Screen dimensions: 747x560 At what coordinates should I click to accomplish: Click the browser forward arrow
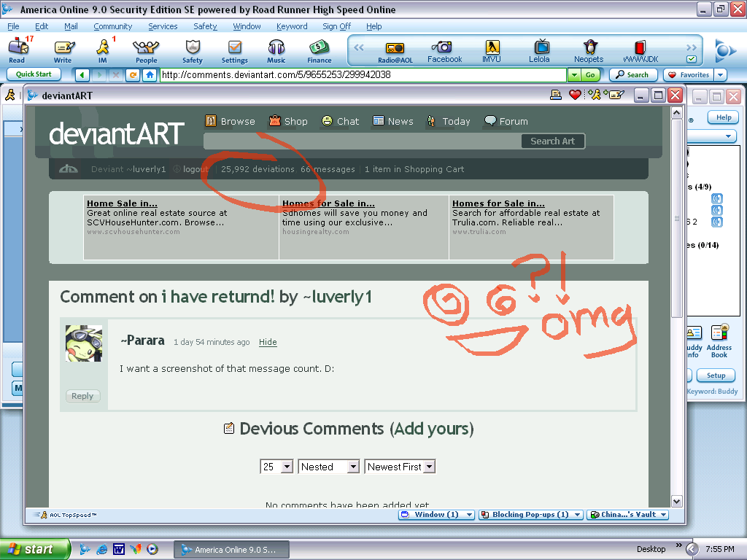[99, 75]
